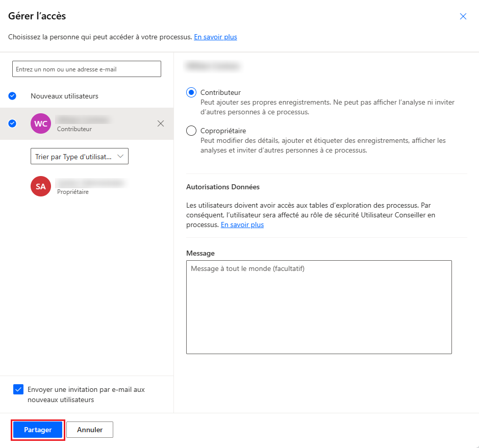
Task: Open En savoir plus link in header
Action: (215, 37)
